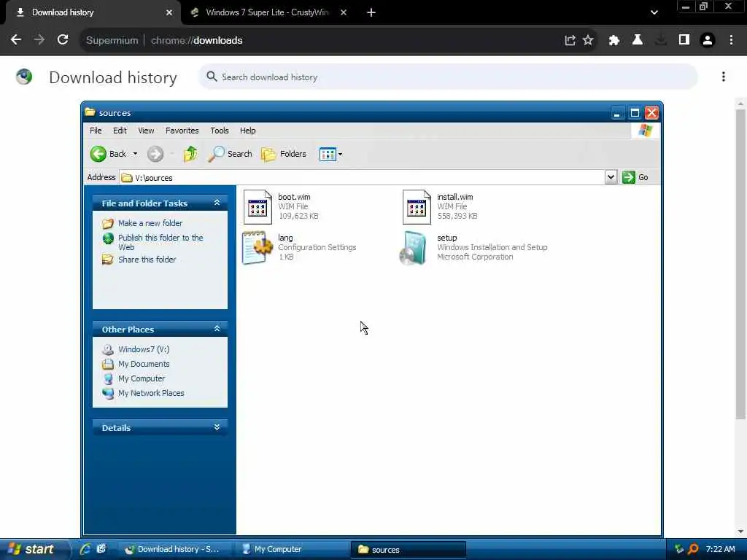Collapse the Other Places panel
Image resolution: width=747 pixels, height=560 pixels.
[217, 329]
